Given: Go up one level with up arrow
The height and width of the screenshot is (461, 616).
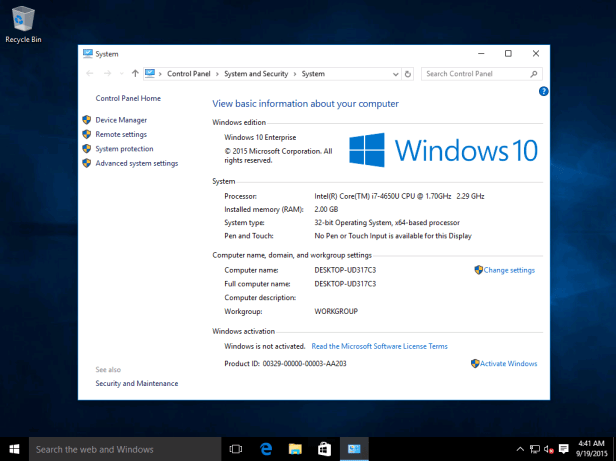Looking at the screenshot, I should (135, 73).
